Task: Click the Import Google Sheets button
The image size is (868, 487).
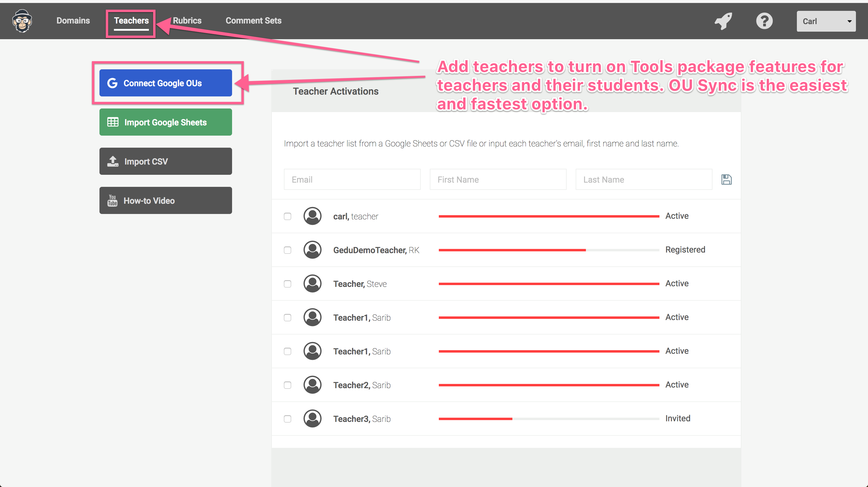Action: pos(165,122)
